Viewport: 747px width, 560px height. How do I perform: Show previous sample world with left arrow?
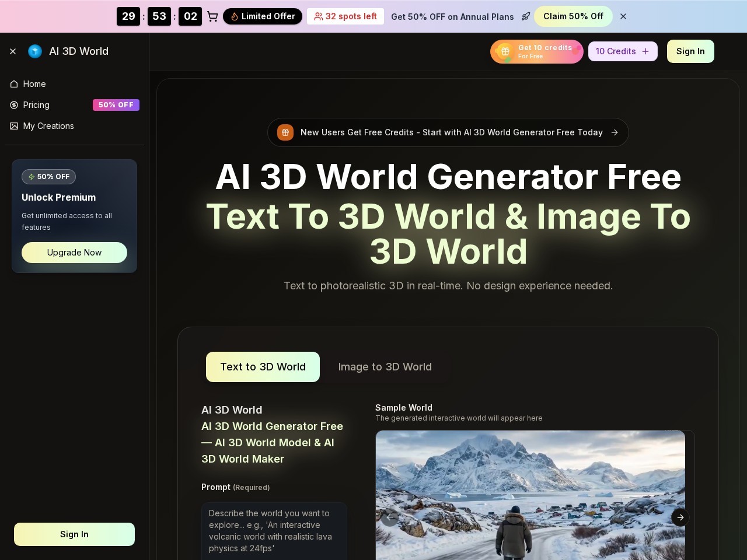(x=390, y=517)
